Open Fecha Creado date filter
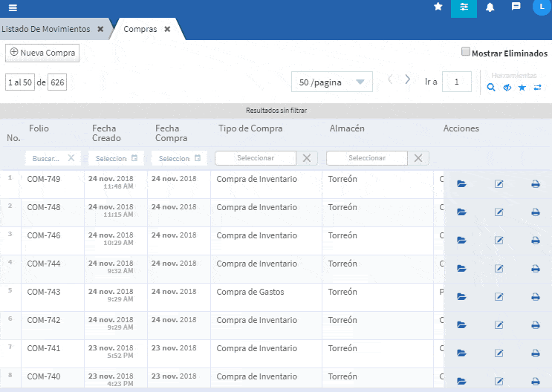Screen dimensions: 552x392 pos(116,158)
